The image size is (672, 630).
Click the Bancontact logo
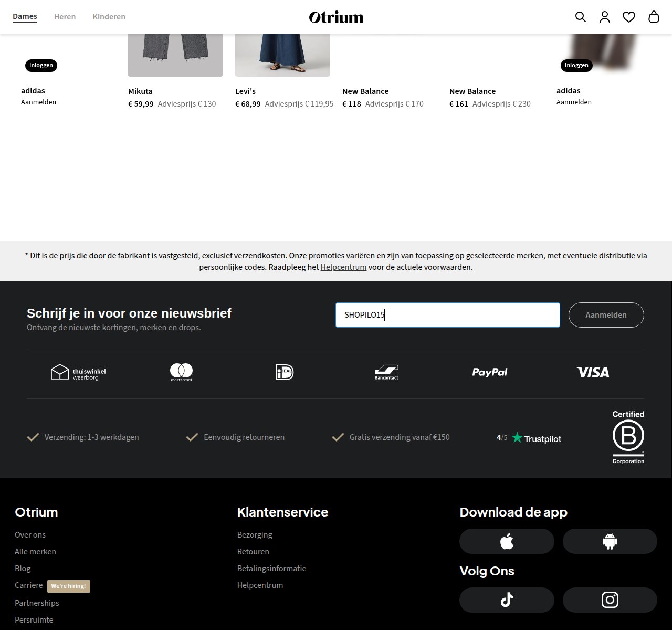click(x=386, y=372)
